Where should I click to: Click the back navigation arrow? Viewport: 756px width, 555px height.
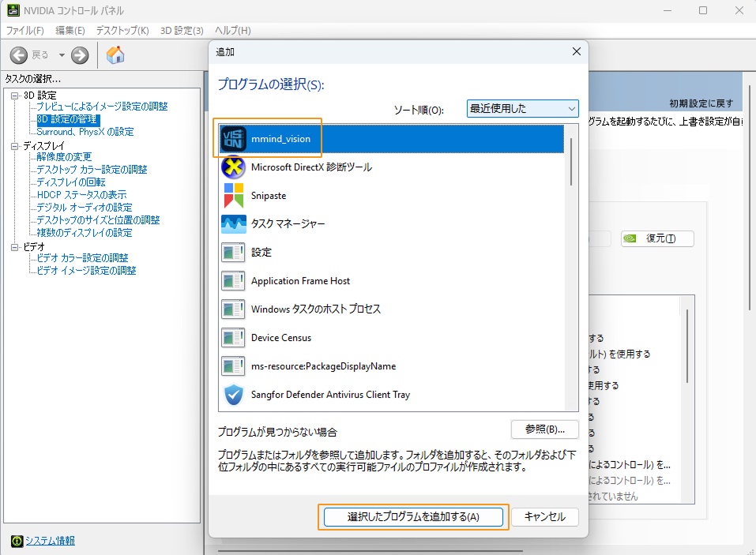point(17,55)
